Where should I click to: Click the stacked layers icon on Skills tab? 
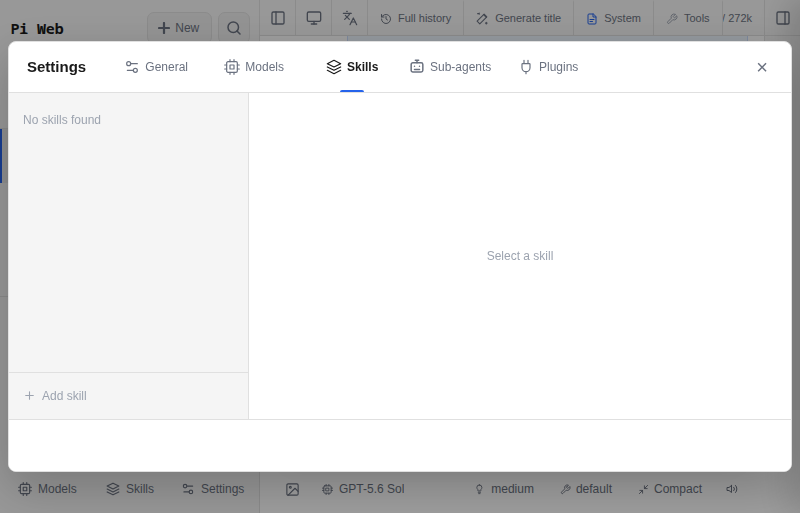point(334,67)
